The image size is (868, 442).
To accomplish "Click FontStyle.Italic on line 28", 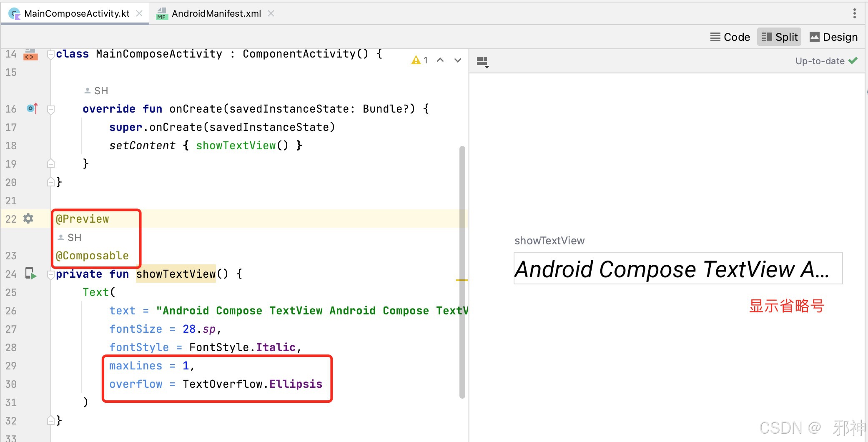I will tap(242, 347).
